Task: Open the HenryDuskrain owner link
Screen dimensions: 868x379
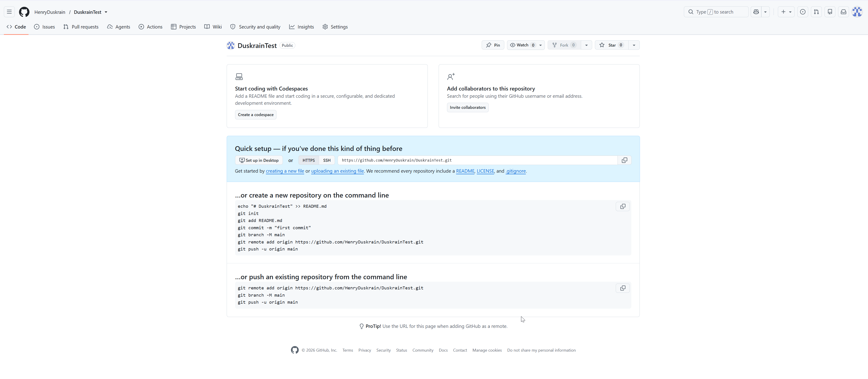Action: [50, 12]
